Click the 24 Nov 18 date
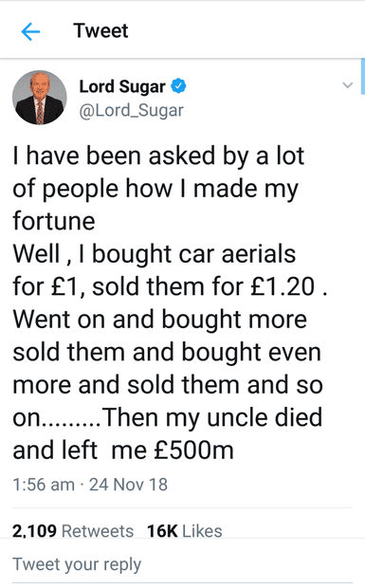Screen dimensions: 365x588 pyautogui.click(x=128, y=485)
